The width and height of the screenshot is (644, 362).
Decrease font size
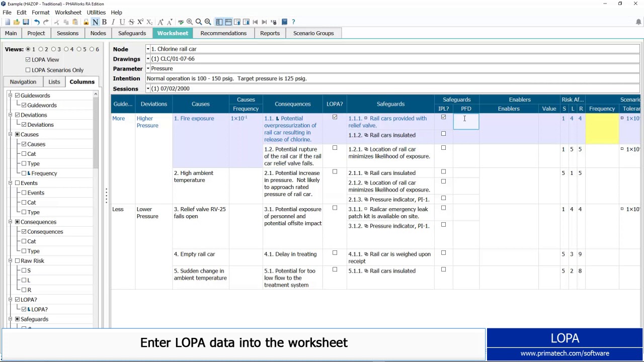(170, 22)
